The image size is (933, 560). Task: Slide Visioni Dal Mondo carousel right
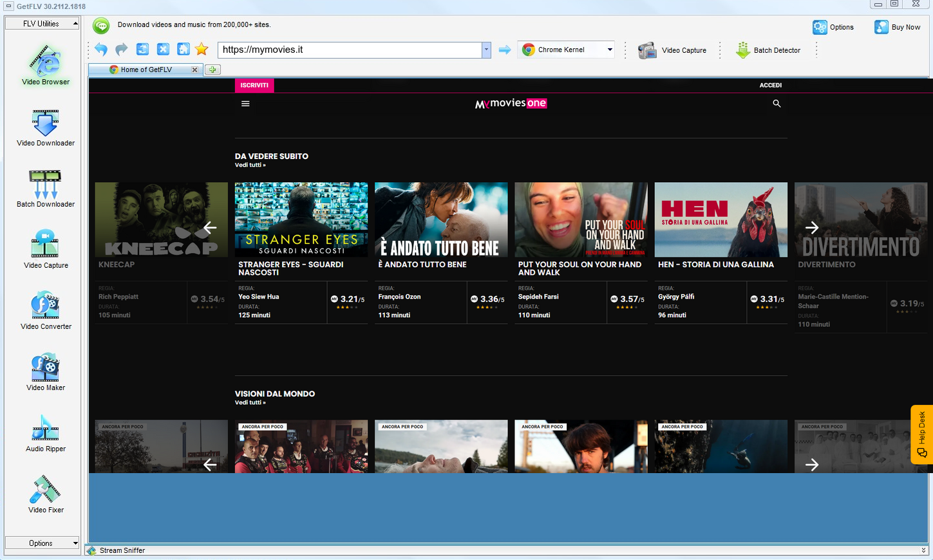[x=812, y=464]
